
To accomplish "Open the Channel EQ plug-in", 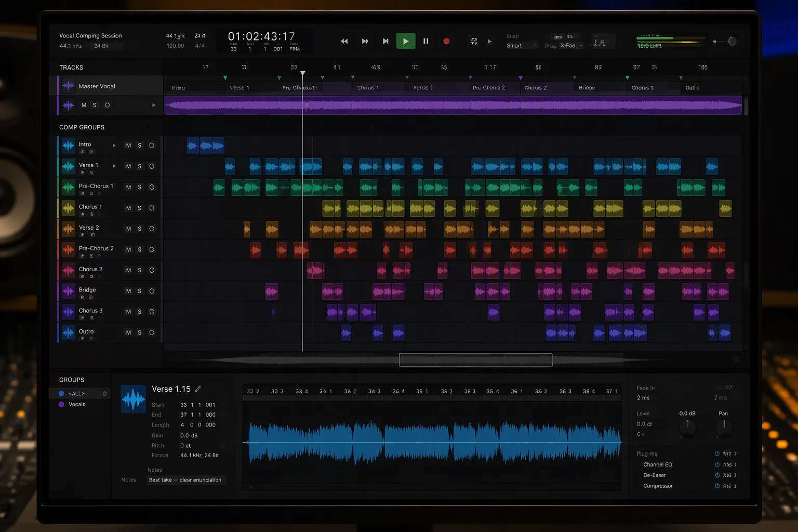I will (658, 464).
